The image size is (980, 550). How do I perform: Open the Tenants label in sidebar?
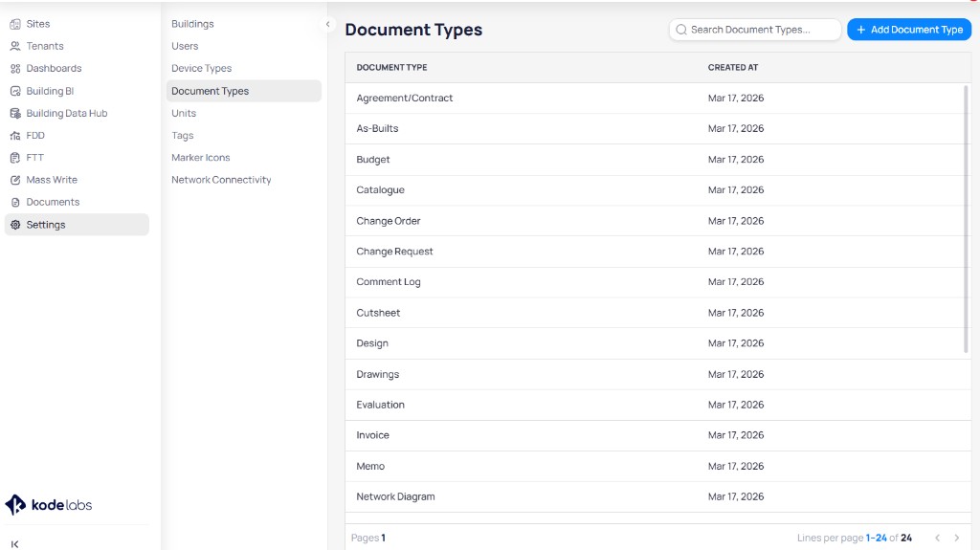click(x=45, y=46)
